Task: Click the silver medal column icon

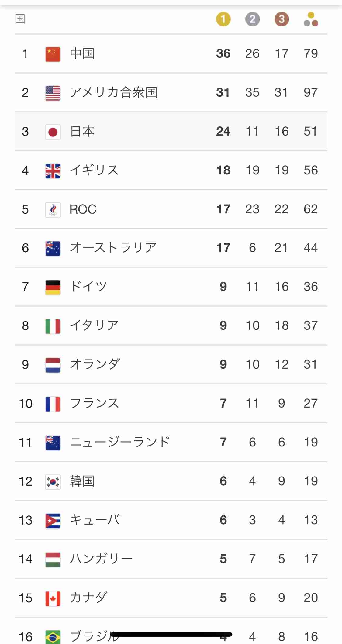Action: click(x=252, y=19)
